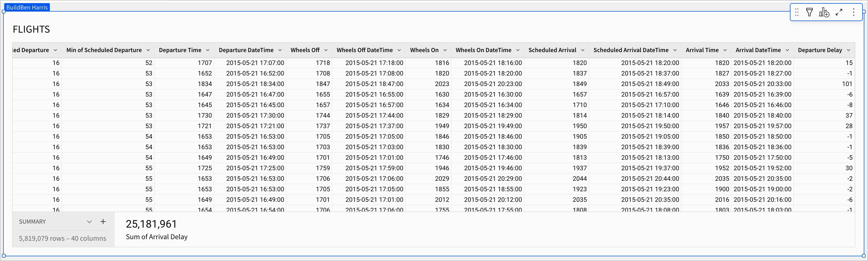The width and height of the screenshot is (868, 261).
Task: Open Departure Time column dropdown
Action: pyautogui.click(x=208, y=50)
